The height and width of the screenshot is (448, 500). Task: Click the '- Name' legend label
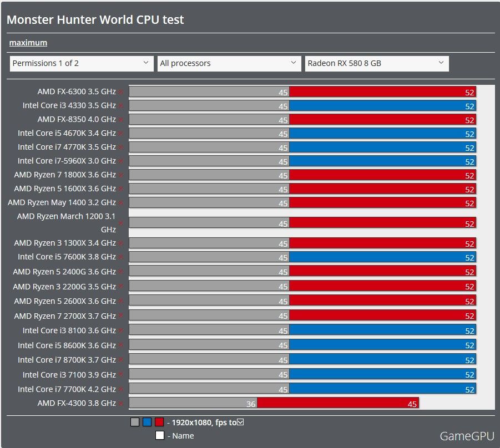pos(180,436)
